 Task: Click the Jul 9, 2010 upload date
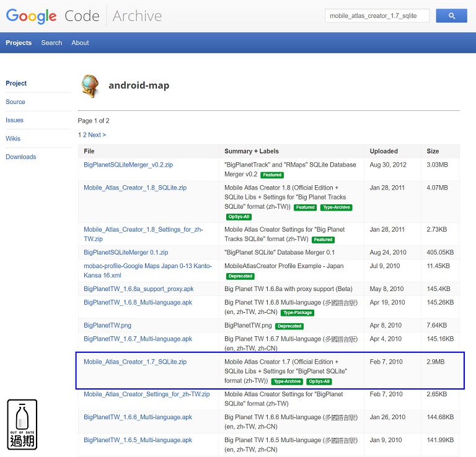coord(385,266)
